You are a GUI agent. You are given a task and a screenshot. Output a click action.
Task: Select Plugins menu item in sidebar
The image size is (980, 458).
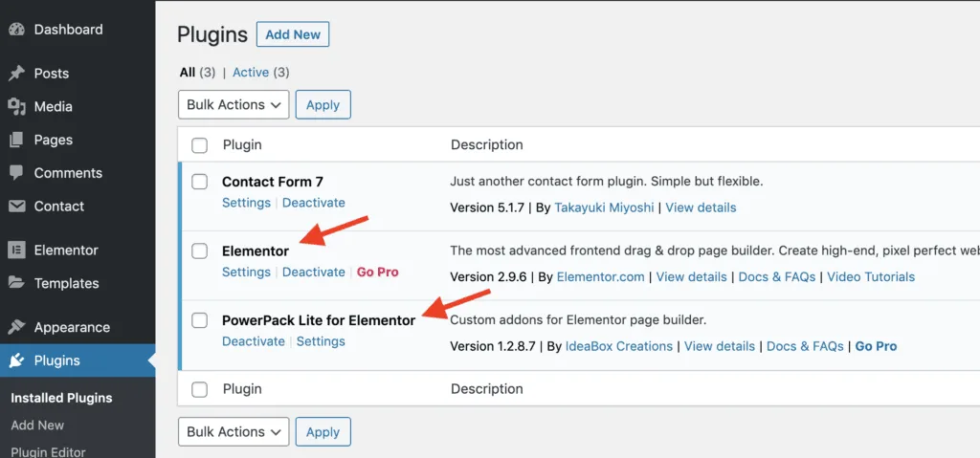point(78,360)
